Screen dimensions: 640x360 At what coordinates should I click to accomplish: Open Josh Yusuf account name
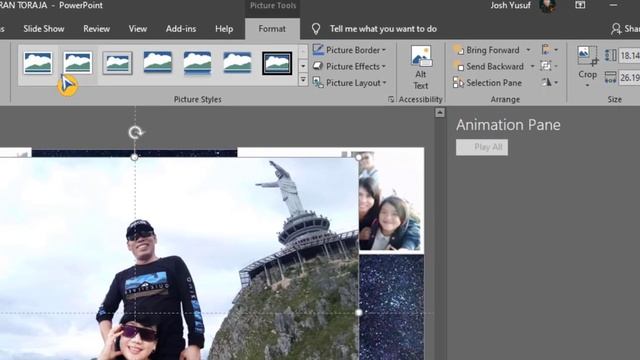[x=511, y=5]
